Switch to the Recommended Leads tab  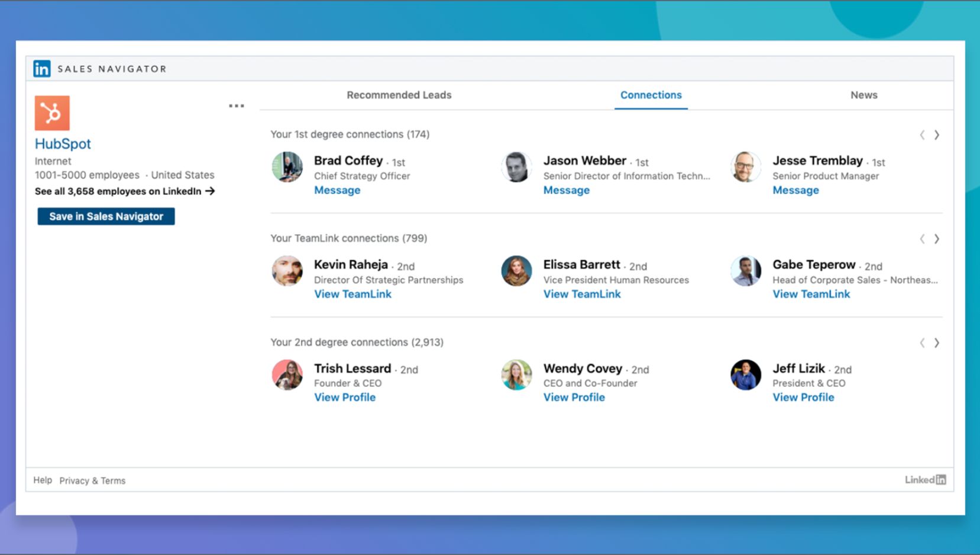[399, 95]
